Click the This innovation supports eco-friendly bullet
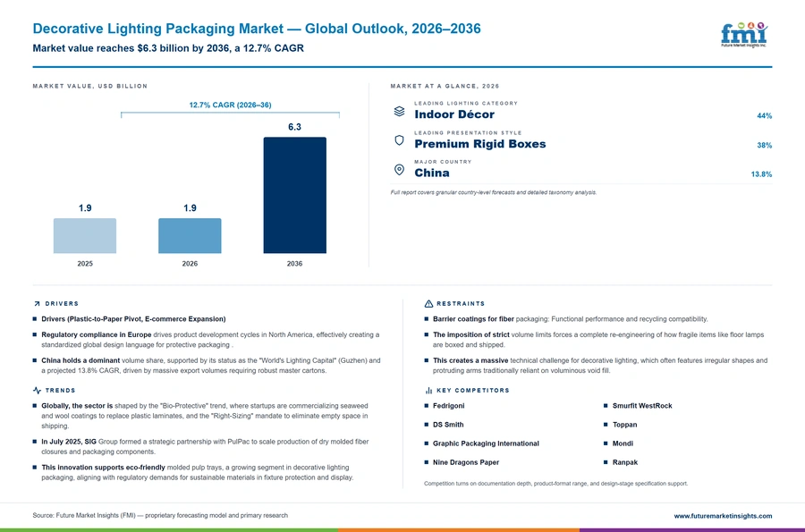 pyautogui.click(x=198, y=472)
